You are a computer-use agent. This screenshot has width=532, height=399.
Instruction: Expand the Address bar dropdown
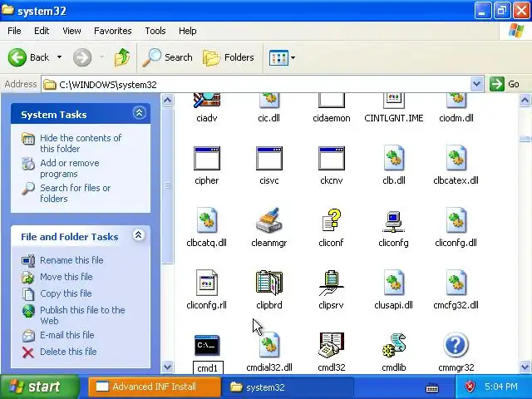point(476,84)
